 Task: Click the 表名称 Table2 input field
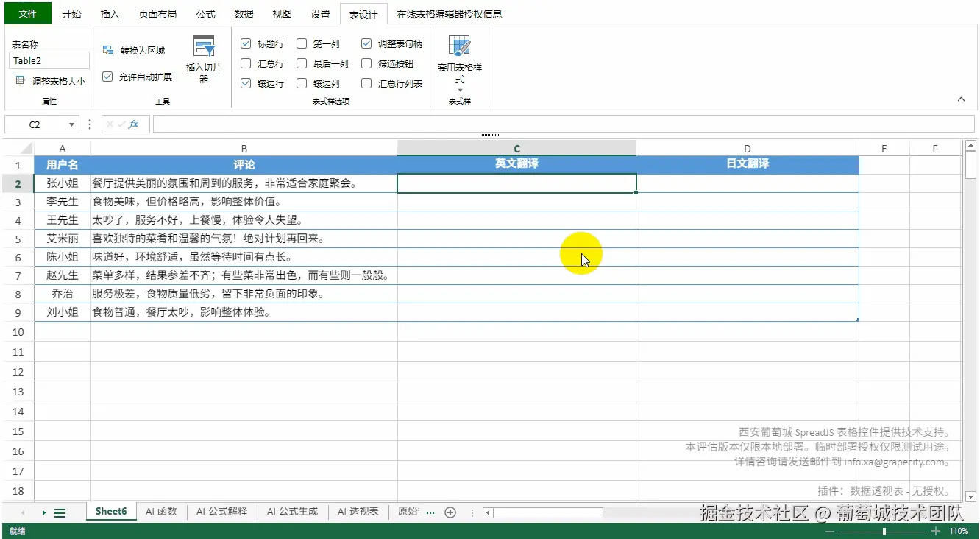tap(49, 60)
